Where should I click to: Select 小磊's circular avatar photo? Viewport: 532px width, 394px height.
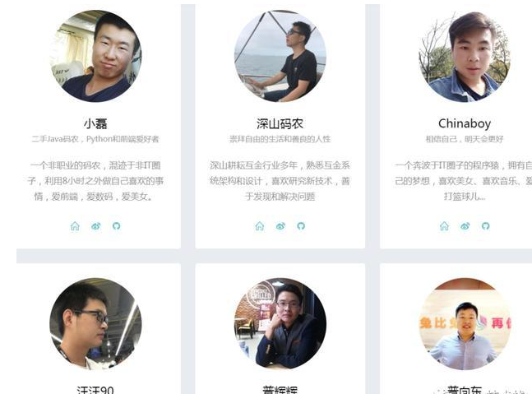[x=95, y=56]
